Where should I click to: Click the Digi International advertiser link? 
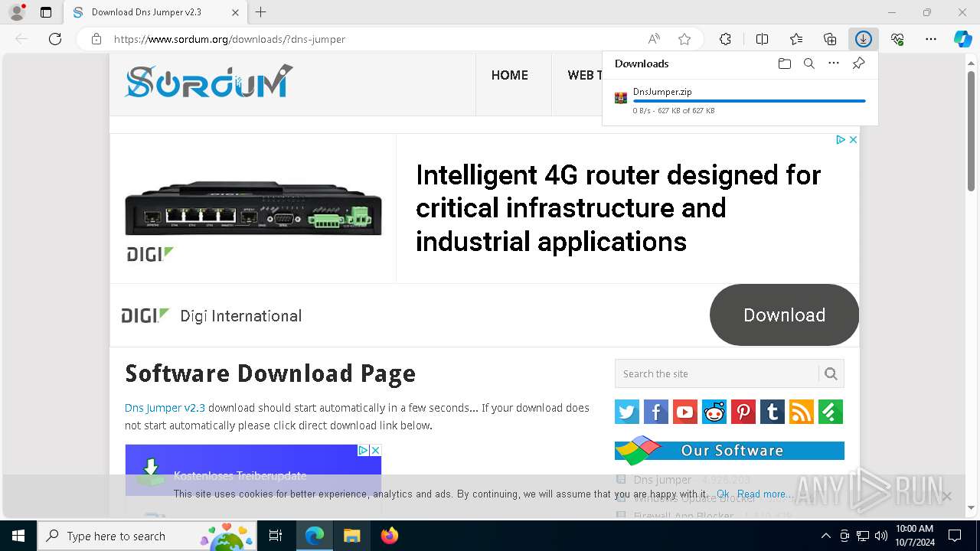pos(240,316)
